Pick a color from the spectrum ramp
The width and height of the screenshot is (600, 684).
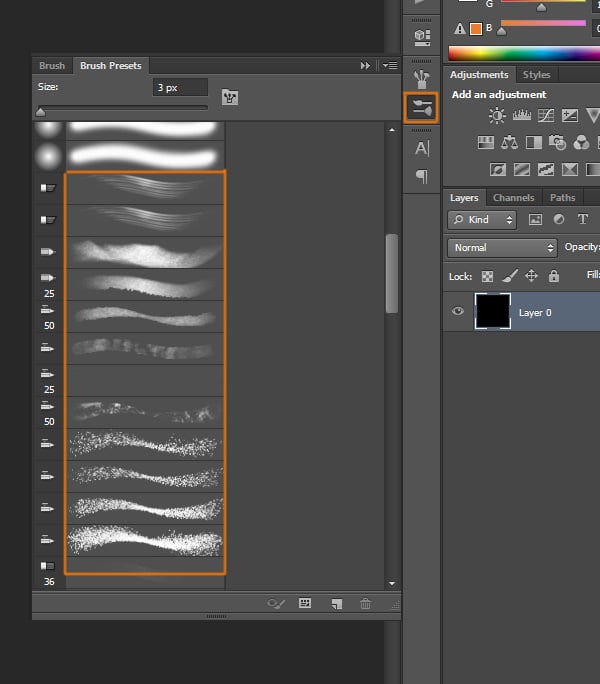(x=524, y=53)
